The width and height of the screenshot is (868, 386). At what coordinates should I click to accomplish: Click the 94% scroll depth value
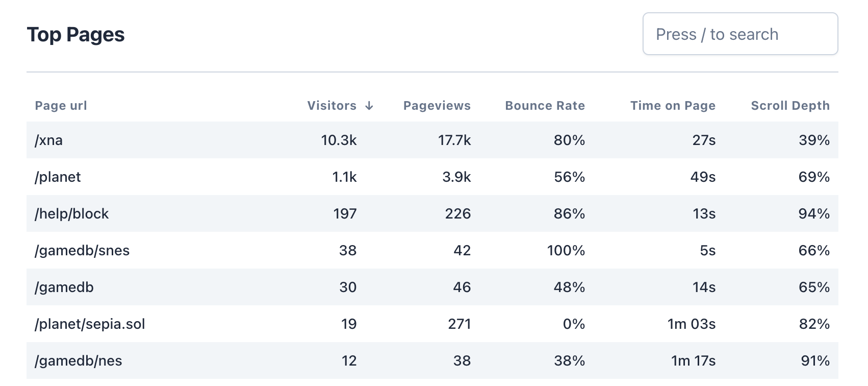pos(814,214)
